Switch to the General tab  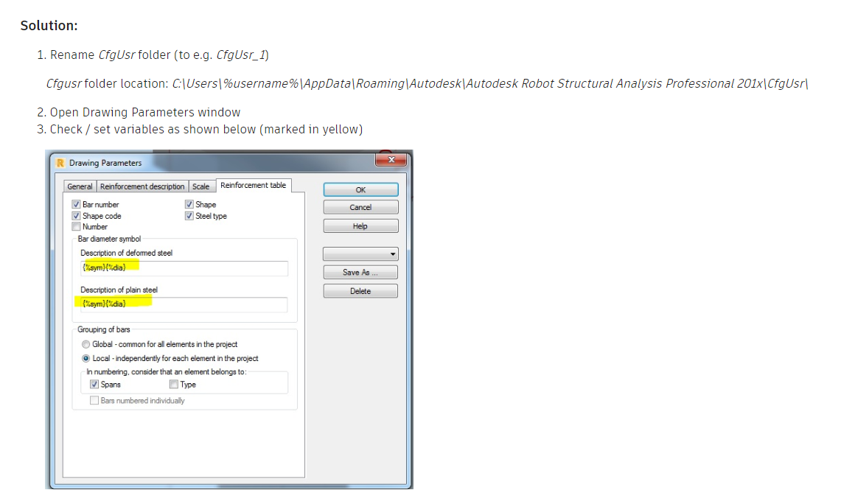click(x=80, y=186)
